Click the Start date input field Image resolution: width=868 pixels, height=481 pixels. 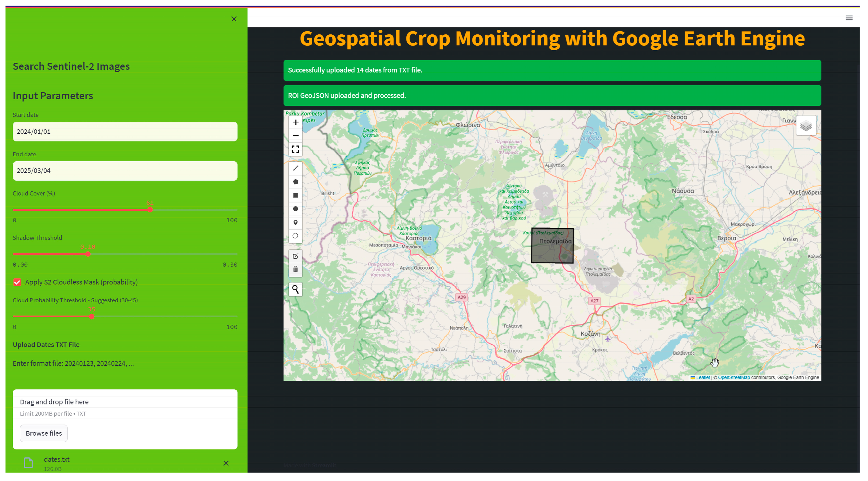click(x=125, y=132)
